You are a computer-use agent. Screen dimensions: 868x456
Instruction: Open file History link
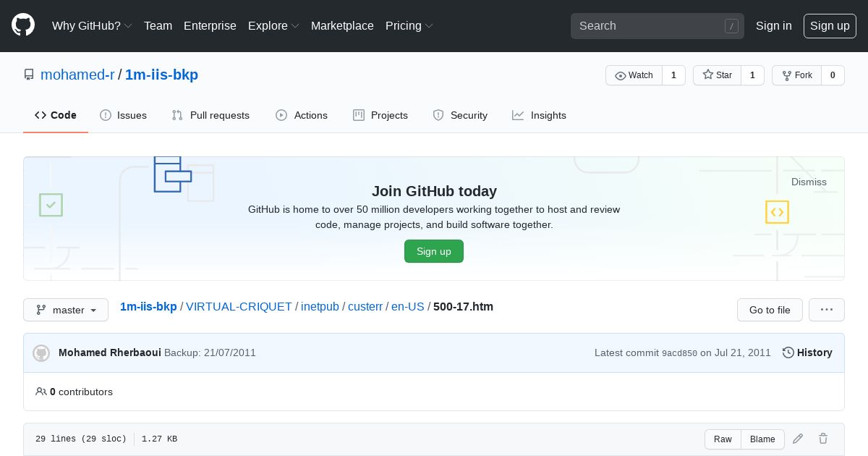pyautogui.click(x=807, y=352)
